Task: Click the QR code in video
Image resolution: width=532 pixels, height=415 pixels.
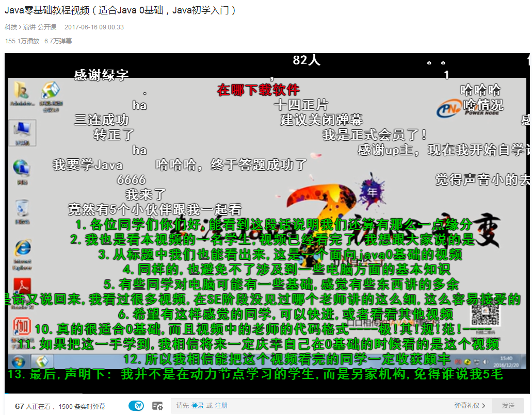Action: click(x=485, y=312)
